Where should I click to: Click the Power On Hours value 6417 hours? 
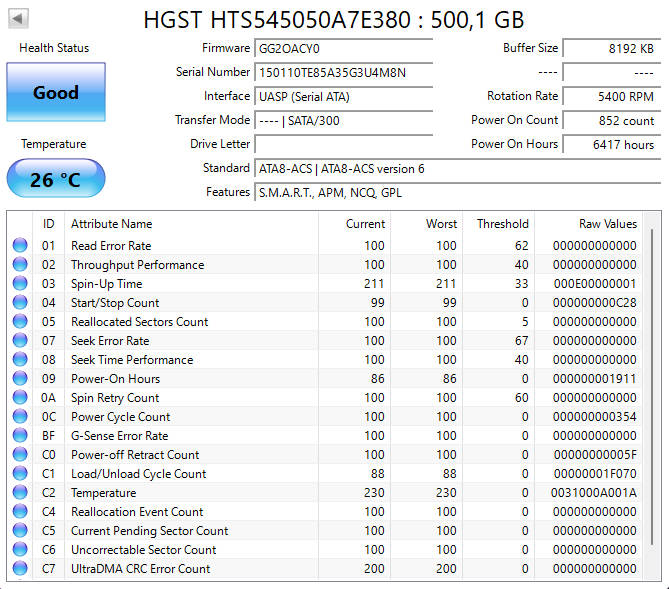pyautogui.click(x=612, y=144)
